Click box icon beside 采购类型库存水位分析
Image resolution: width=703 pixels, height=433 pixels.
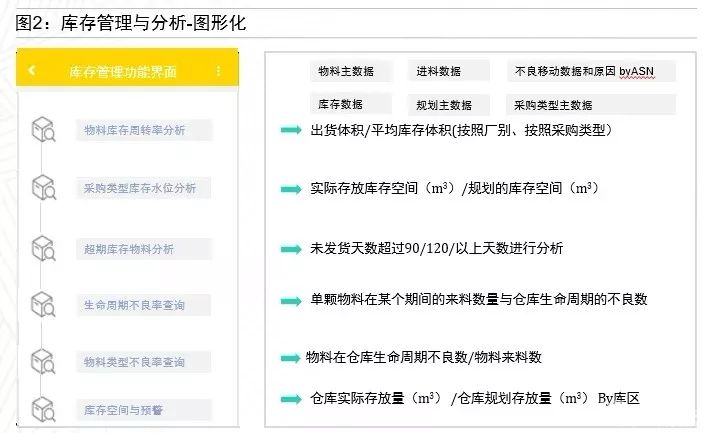(x=43, y=187)
